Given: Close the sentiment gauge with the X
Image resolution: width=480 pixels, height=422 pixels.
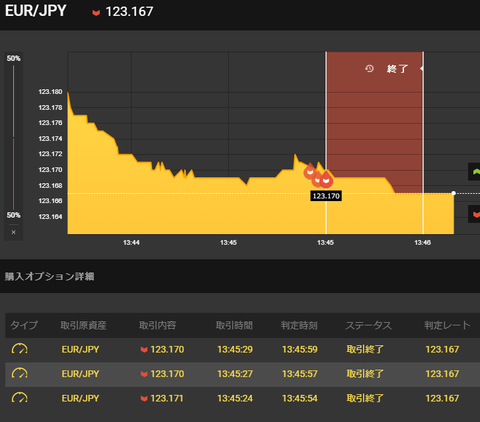Looking at the screenshot, I should pos(13,232).
